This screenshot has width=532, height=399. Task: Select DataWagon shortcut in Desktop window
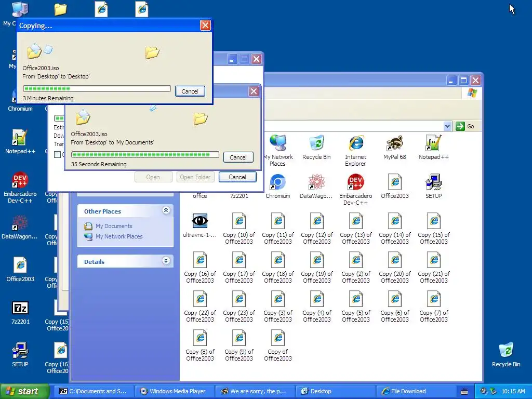316,186
